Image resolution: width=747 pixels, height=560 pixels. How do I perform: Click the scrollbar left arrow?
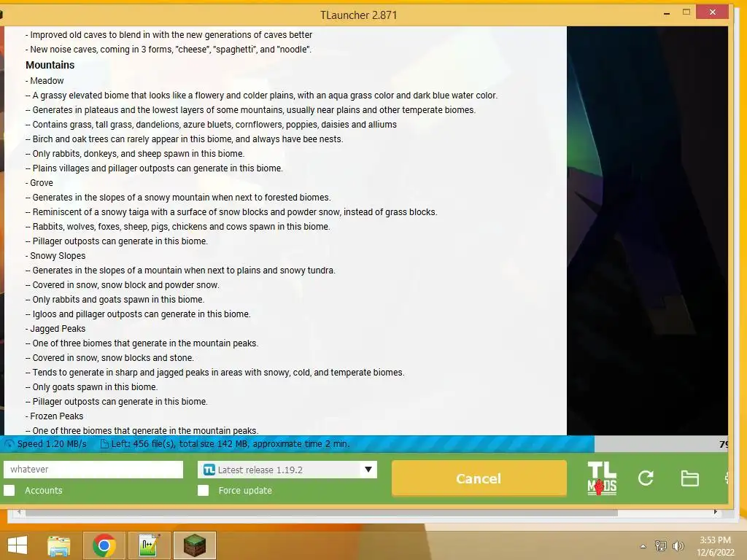[x=19, y=512]
